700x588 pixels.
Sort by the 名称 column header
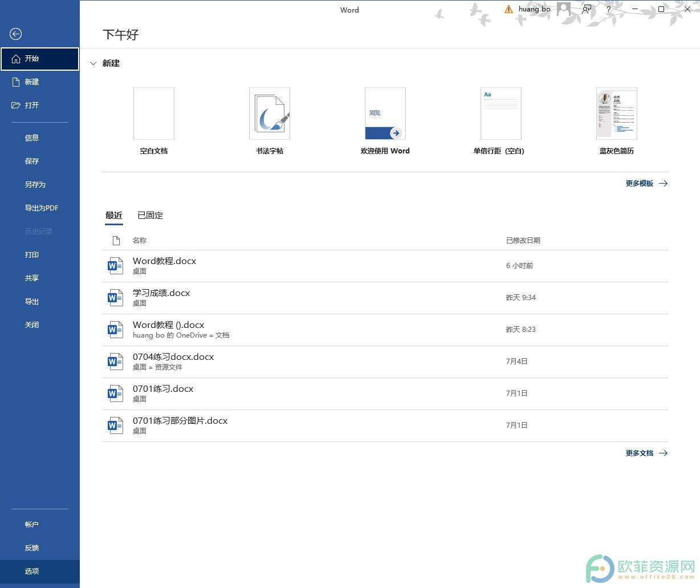coord(140,241)
